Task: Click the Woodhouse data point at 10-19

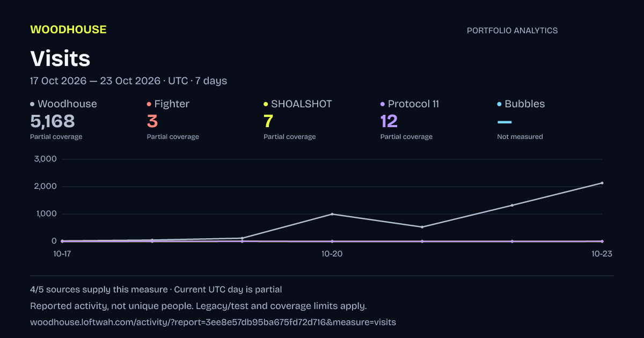Action: 242,238
